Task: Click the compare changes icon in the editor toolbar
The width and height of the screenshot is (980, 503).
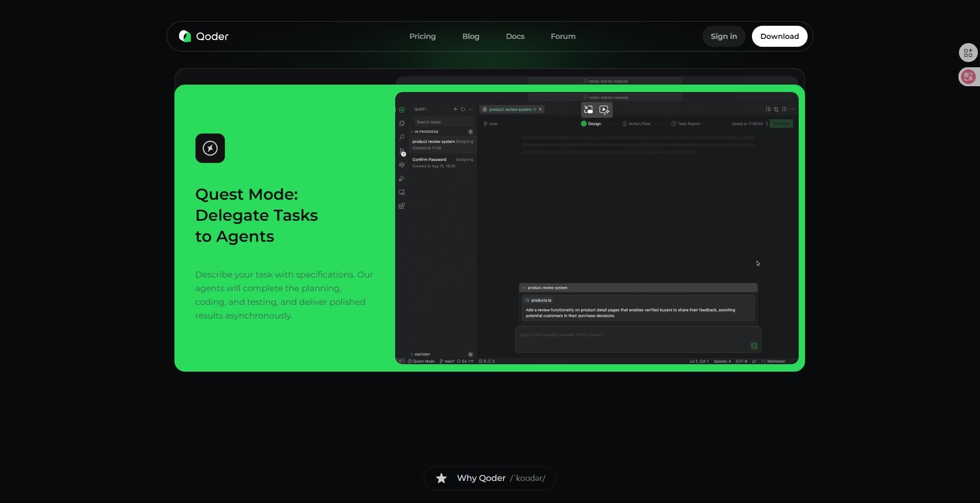Action: coord(776,109)
